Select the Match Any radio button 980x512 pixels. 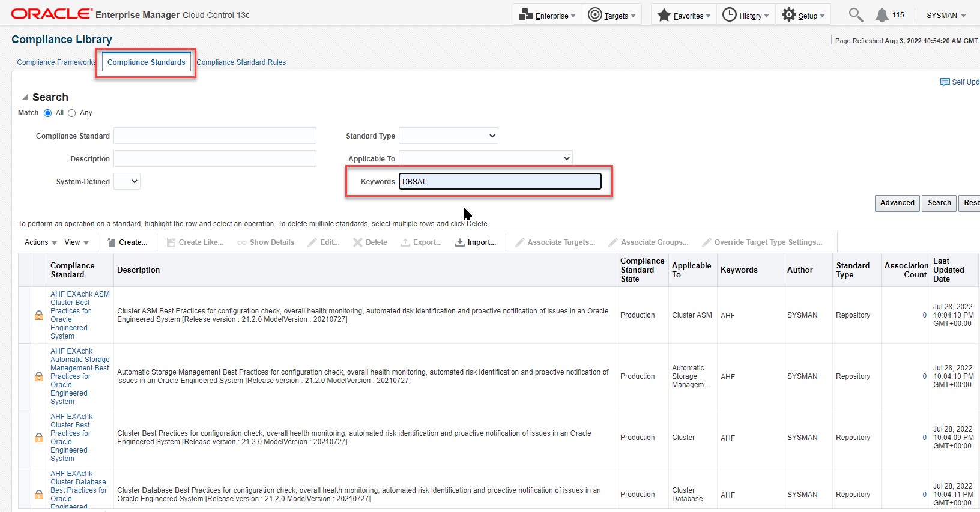coord(72,113)
